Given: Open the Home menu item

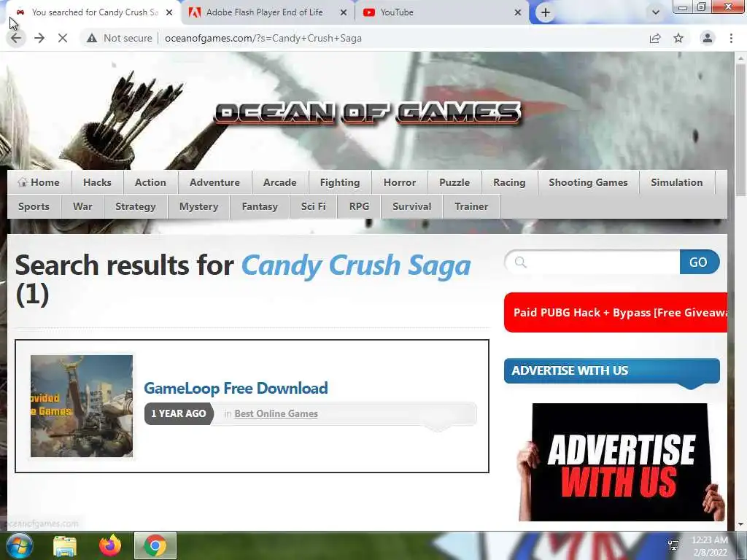Looking at the screenshot, I should 39,182.
